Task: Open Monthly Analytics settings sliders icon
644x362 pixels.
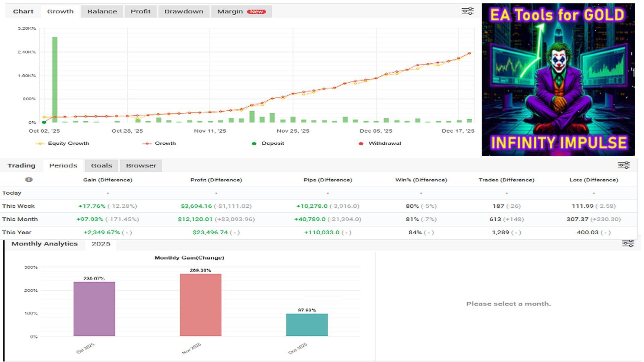Action: pos(628,243)
